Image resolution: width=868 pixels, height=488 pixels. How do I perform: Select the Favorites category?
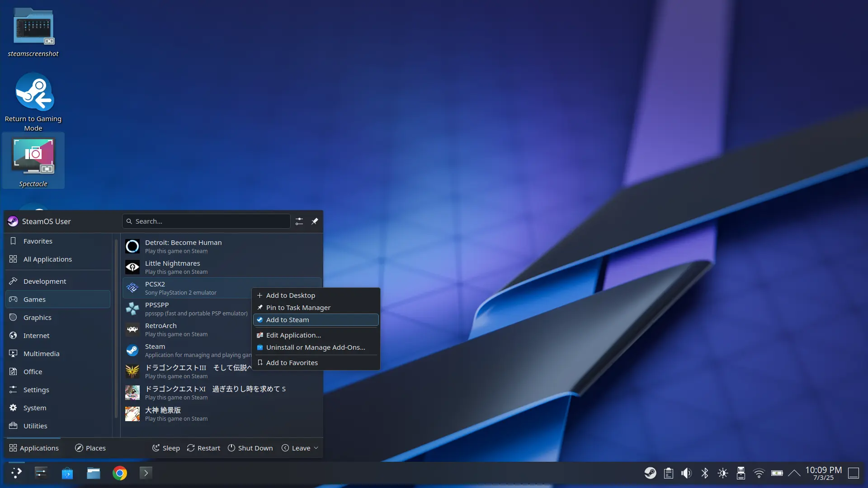(x=58, y=241)
